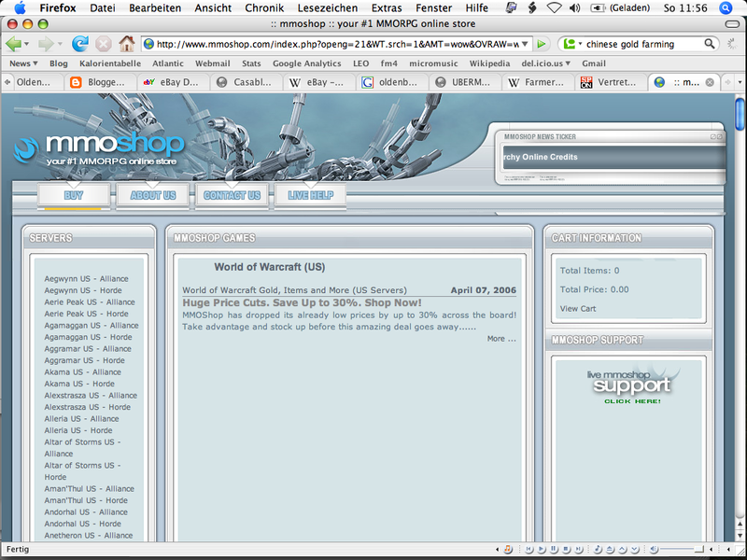Start playback in status bar player
Image resolution: width=747 pixels, height=560 pixels.
tap(542, 550)
